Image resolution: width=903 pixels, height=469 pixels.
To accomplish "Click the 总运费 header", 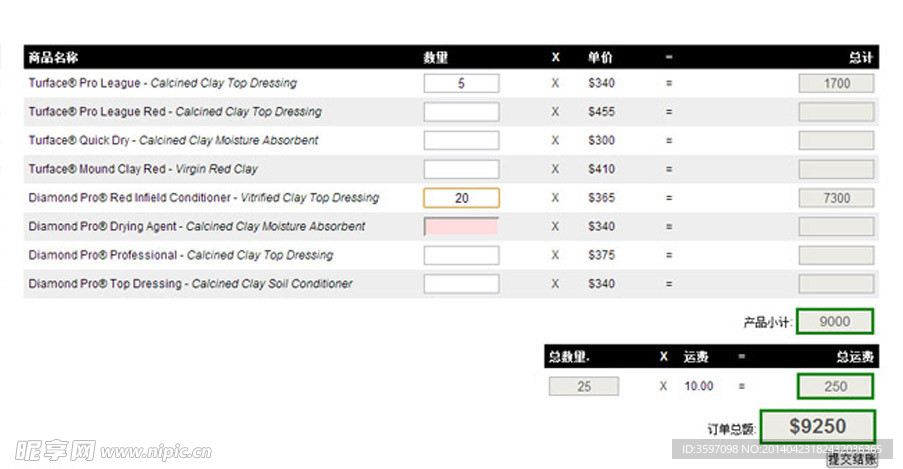I will coord(855,357).
